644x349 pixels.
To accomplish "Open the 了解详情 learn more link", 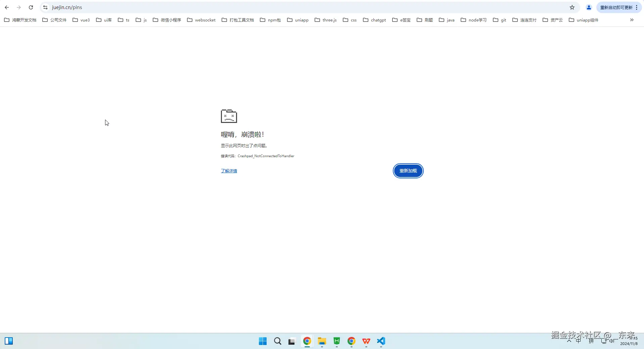I will [229, 171].
